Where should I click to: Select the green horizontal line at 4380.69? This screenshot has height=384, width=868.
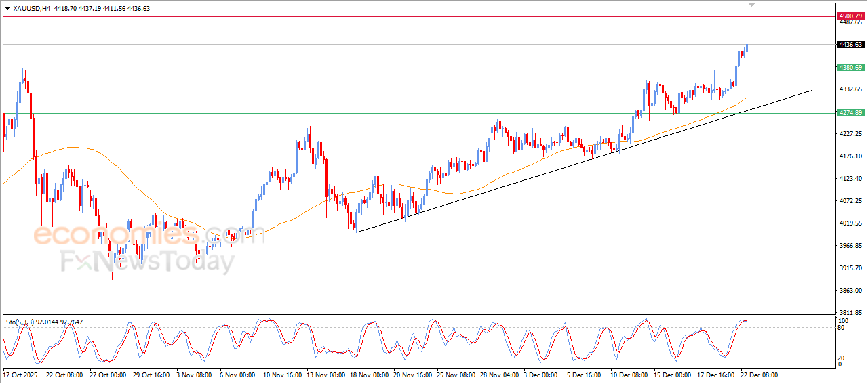pyautogui.click(x=407, y=68)
